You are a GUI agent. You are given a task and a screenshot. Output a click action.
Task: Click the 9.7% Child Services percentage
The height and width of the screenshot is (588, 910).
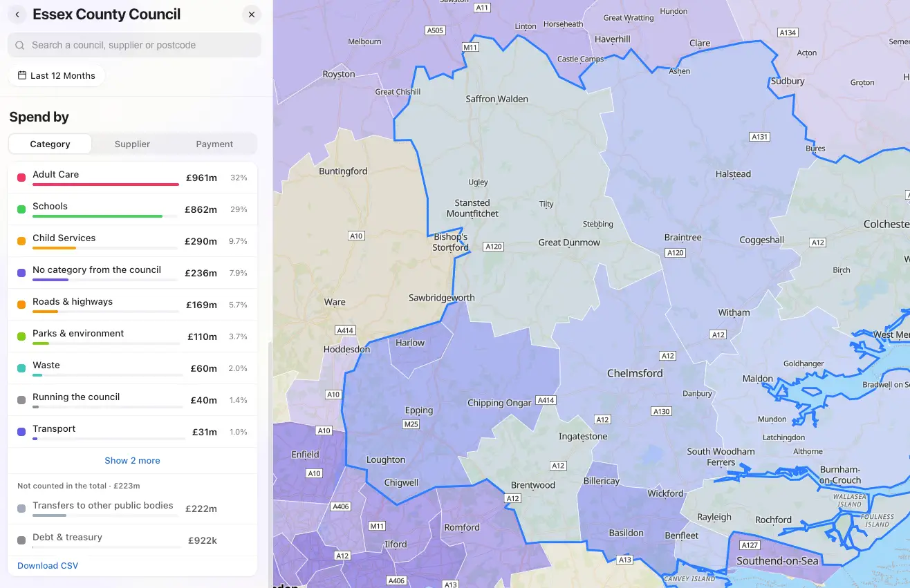(x=238, y=241)
